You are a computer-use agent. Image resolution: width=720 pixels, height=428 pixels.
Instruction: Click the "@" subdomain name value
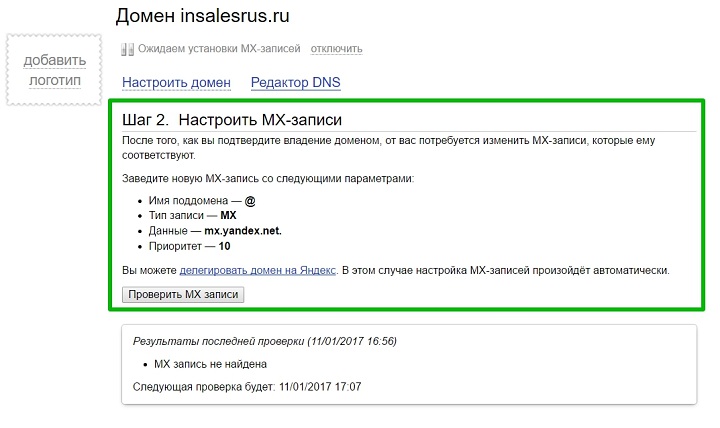tap(250, 201)
